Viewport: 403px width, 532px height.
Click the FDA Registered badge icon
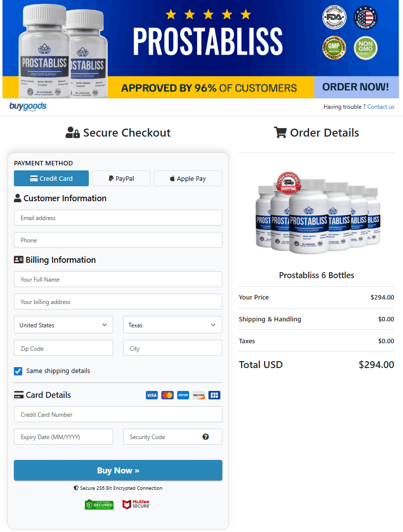pyautogui.click(x=334, y=18)
